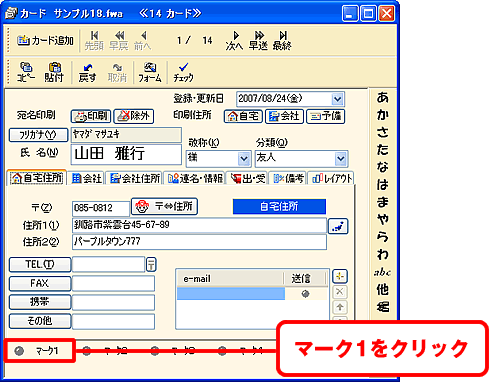Click 早送 fast forward icon
The image size is (500, 382).
pos(258,41)
